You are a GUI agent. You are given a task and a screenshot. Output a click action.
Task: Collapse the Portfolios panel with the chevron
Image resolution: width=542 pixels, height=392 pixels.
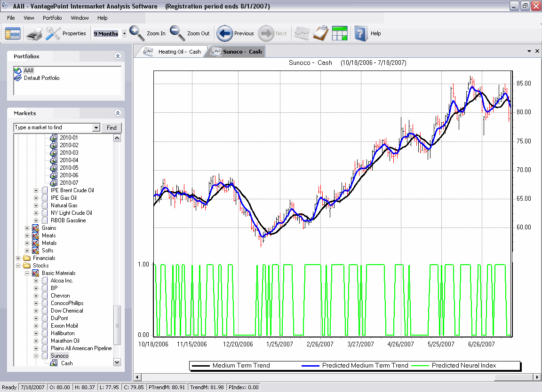click(118, 56)
